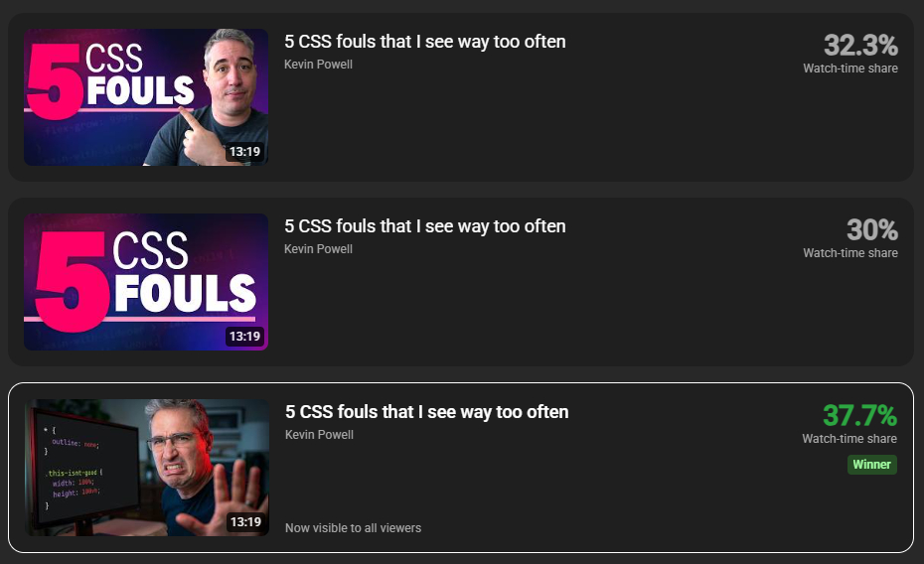Click Watch-time share label under 32.3%
The image size is (924, 564).
(850, 69)
